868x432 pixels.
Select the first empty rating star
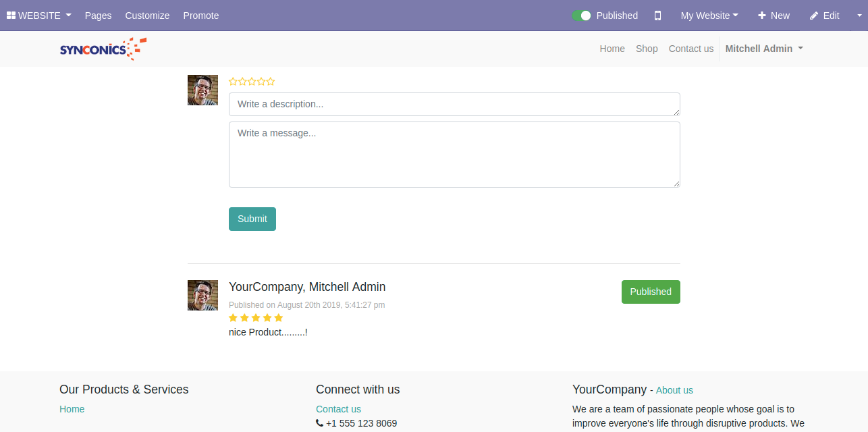[x=233, y=82]
